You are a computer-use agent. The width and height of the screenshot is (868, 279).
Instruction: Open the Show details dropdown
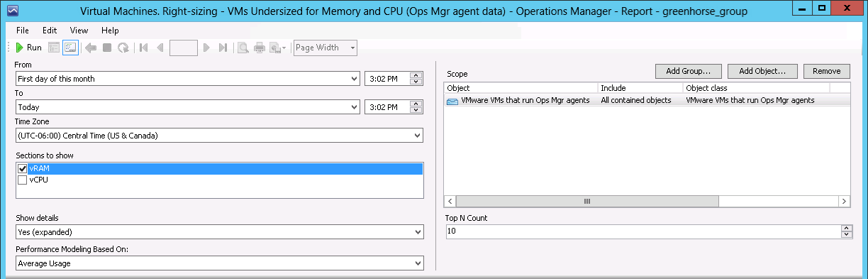218,231
